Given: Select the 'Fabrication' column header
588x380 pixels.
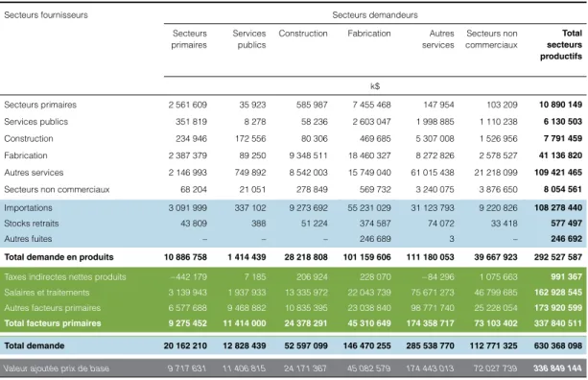Looking at the screenshot, I should pyautogui.click(x=369, y=34).
